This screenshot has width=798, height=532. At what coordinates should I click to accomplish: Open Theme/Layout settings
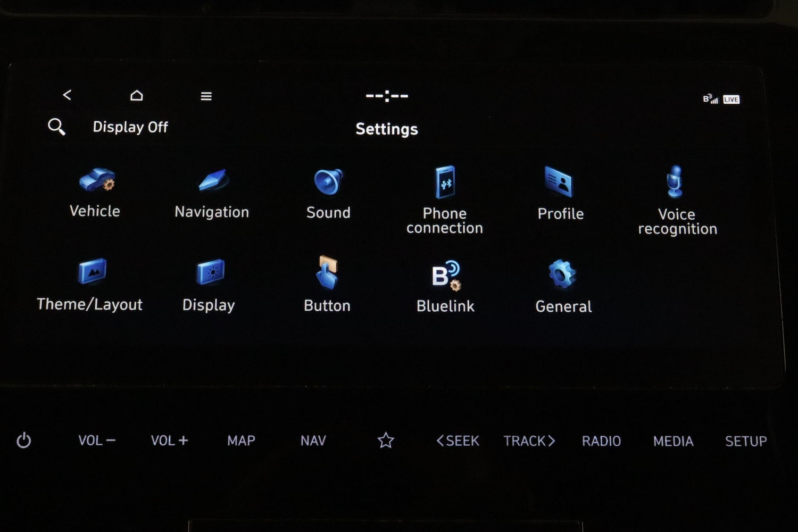point(92,272)
